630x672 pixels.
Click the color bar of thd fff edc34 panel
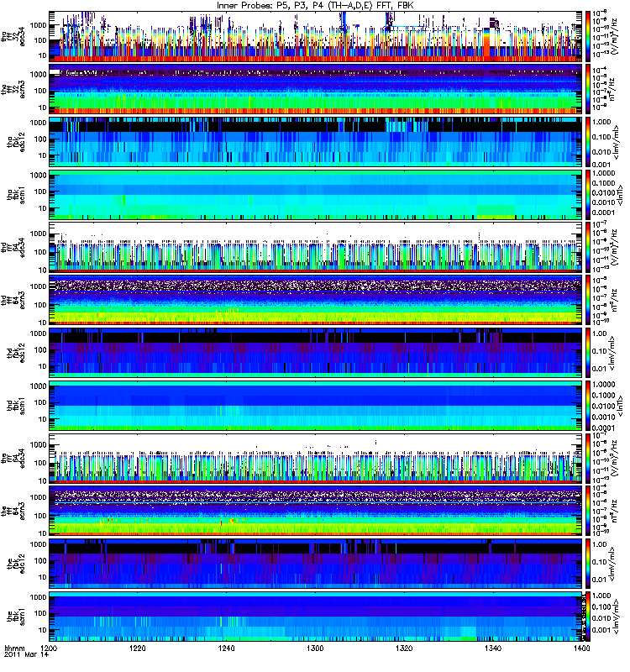pyautogui.click(x=588, y=247)
